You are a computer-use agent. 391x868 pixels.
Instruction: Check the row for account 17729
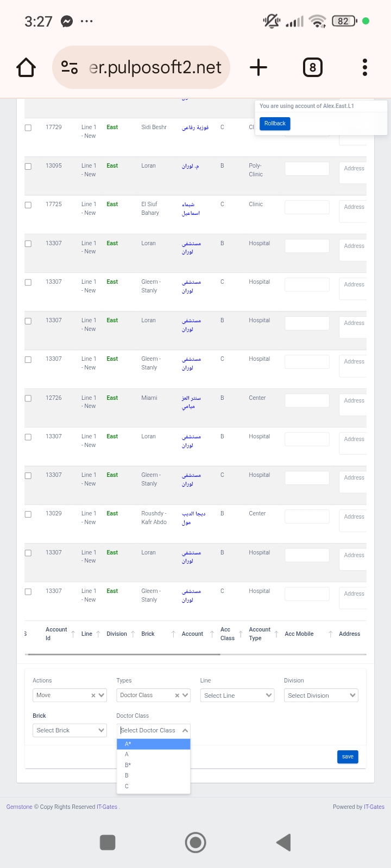(28, 128)
